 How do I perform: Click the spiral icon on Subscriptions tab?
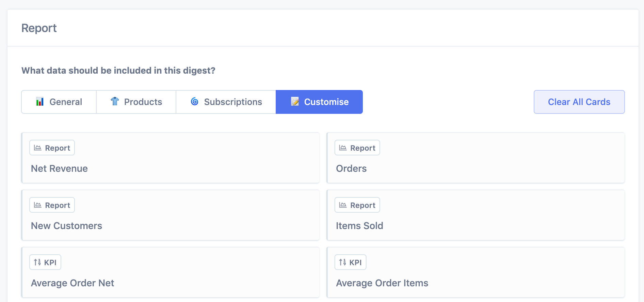pos(195,102)
